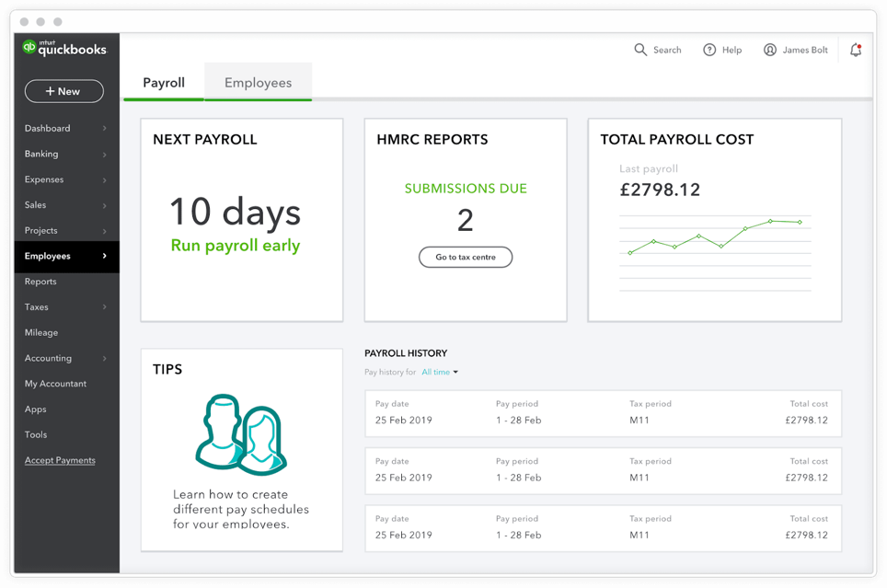This screenshot has height=588, width=887.
Task: Click the plus New button
Action: 63,91
